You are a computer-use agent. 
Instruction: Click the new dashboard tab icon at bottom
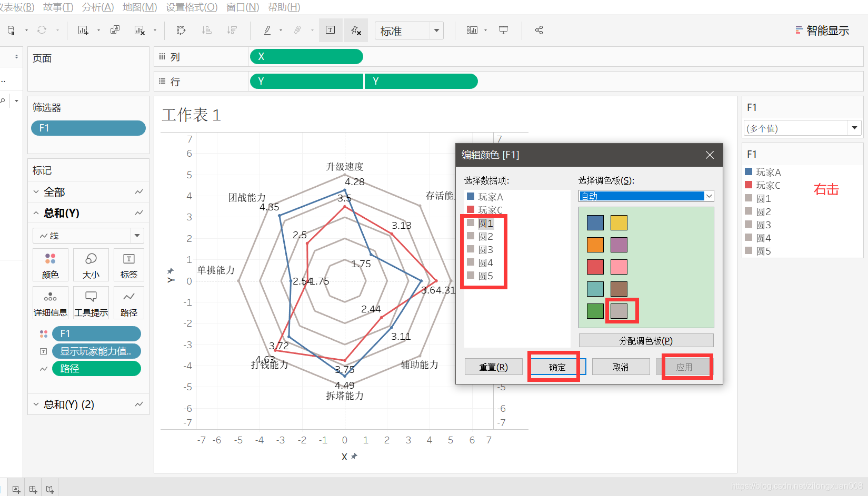point(33,489)
